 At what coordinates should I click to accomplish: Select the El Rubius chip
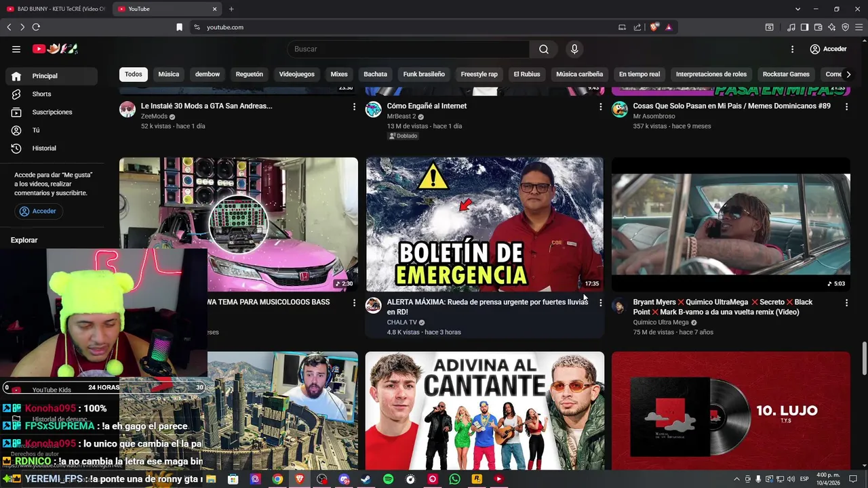(527, 74)
